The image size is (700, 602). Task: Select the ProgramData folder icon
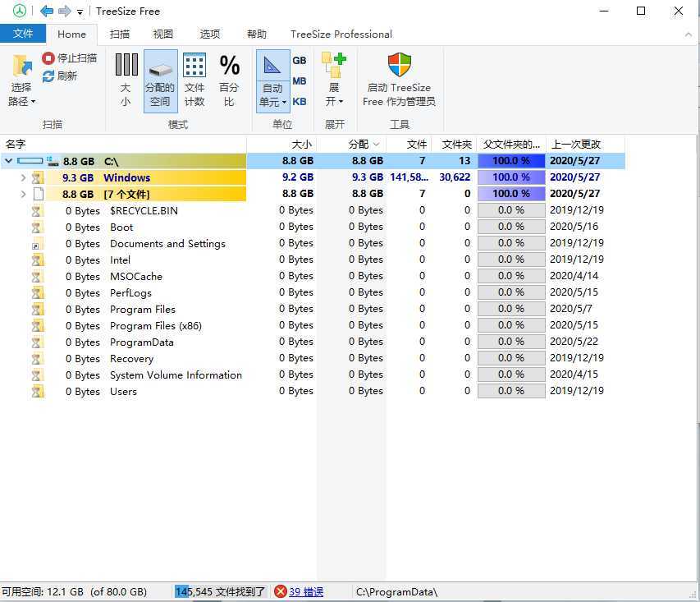[x=37, y=342]
